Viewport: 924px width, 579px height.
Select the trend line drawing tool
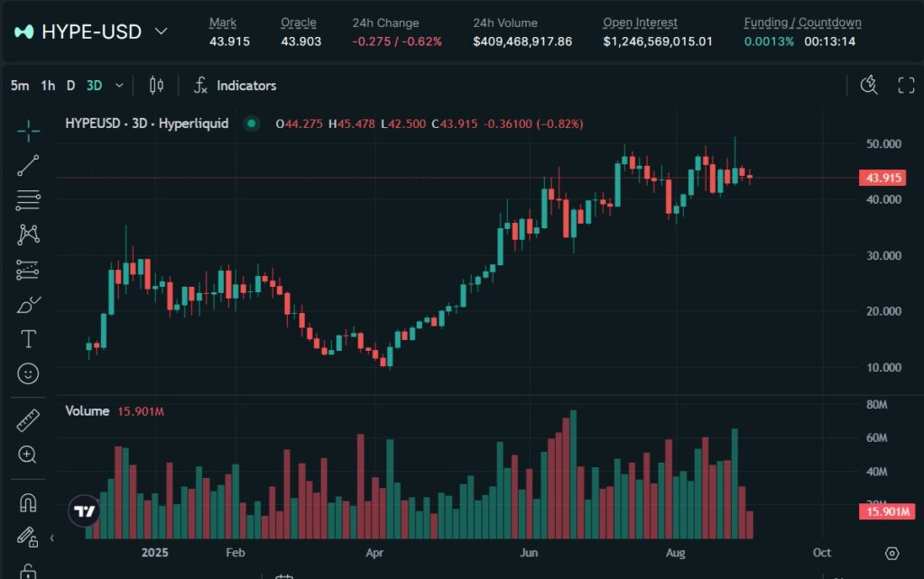(x=28, y=166)
